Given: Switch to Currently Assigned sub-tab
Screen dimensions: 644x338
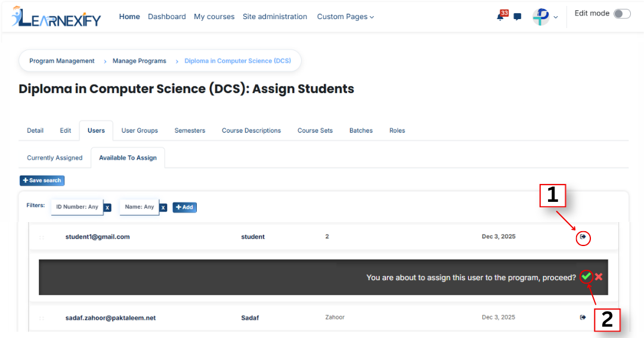Looking at the screenshot, I should (55, 158).
